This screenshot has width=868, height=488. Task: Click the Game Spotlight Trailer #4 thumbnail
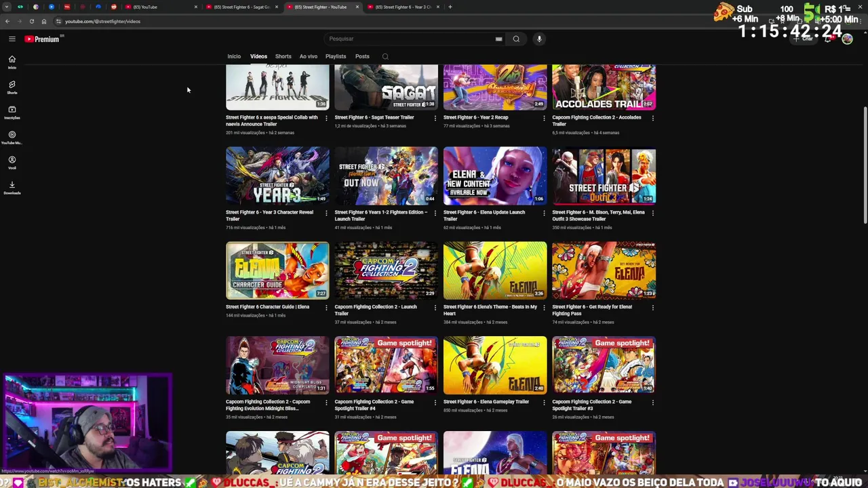pos(386,365)
